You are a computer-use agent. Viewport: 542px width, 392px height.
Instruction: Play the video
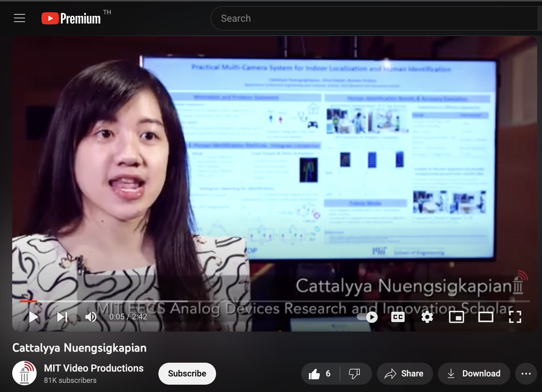tap(34, 317)
